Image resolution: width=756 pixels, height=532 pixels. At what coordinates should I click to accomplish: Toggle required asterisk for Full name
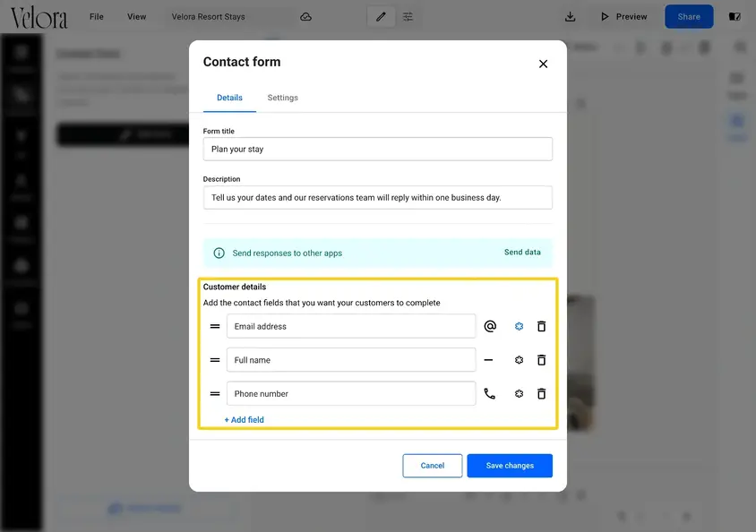tap(519, 360)
